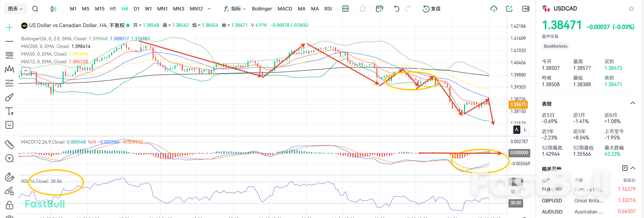Click the MACD indicator shortcut

click(285, 9)
